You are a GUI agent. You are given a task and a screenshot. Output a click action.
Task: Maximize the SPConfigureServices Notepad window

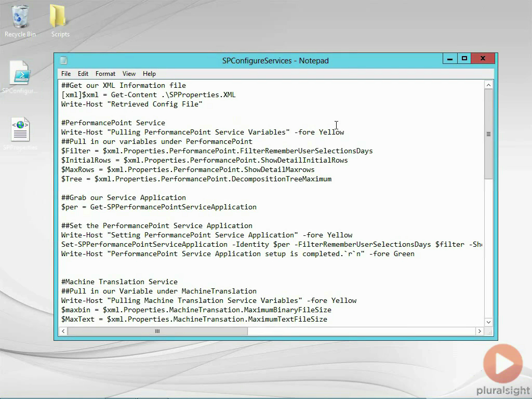464,59
